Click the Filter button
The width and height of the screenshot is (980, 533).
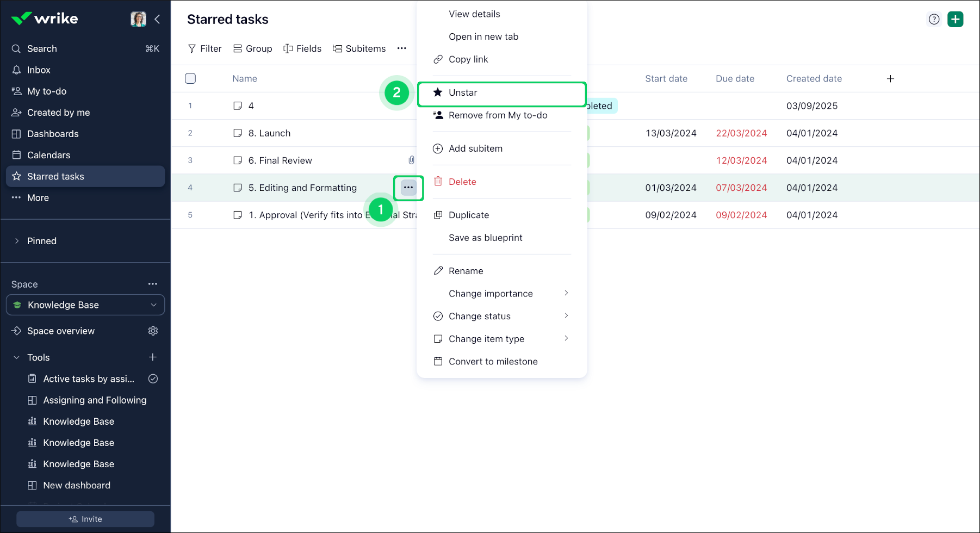pyautogui.click(x=204, y=49)
